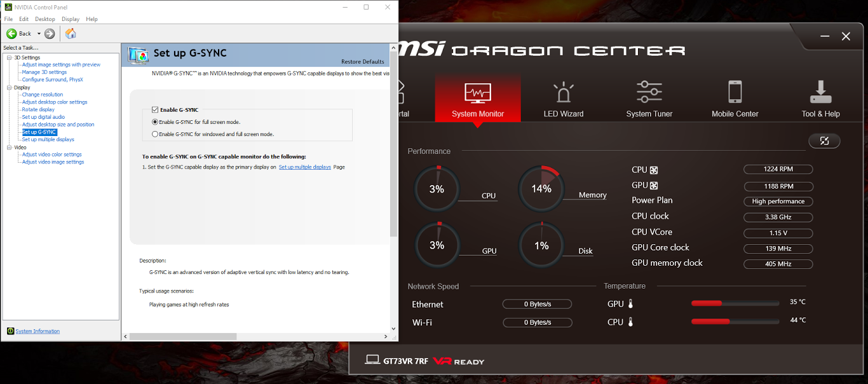Screen dimensions: 868x384
Task: Click the GPU usage gauge
Action: [437, 245]
